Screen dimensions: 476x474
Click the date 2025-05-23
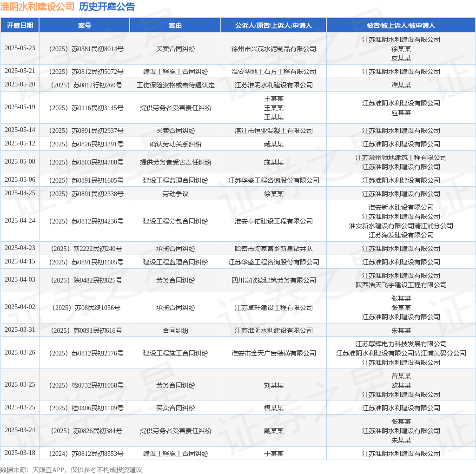coord(20,48)
